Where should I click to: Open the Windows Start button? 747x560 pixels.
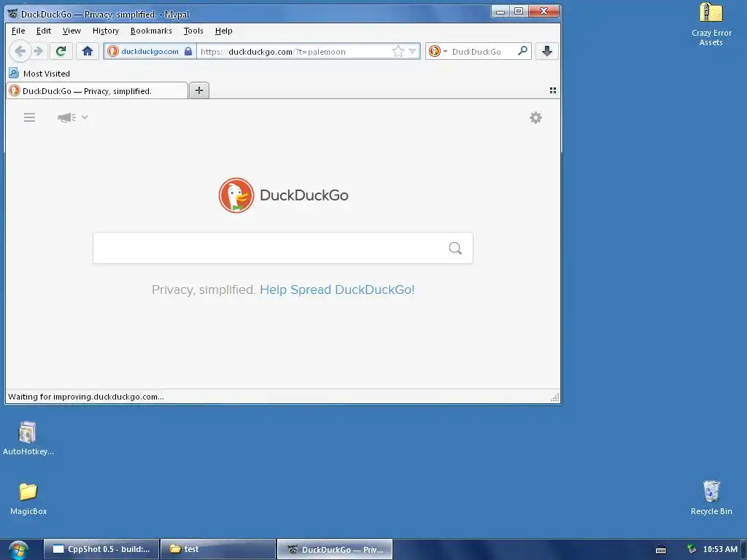point(18,550)
